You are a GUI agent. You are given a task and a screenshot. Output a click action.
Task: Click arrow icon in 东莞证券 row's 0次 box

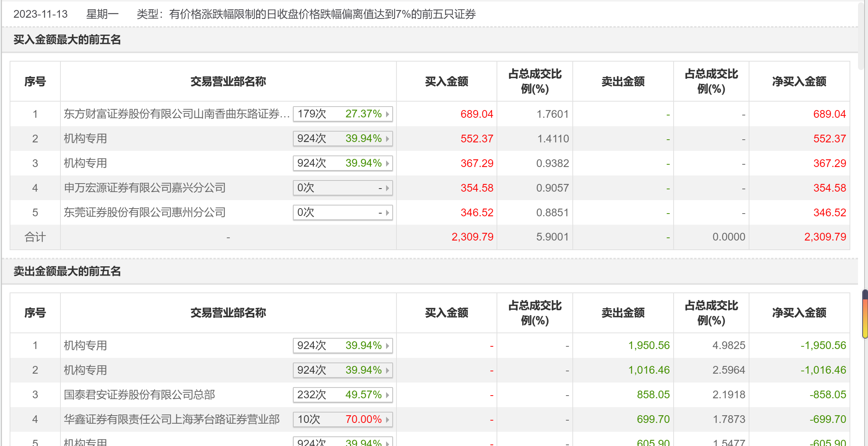coord(387,213)
